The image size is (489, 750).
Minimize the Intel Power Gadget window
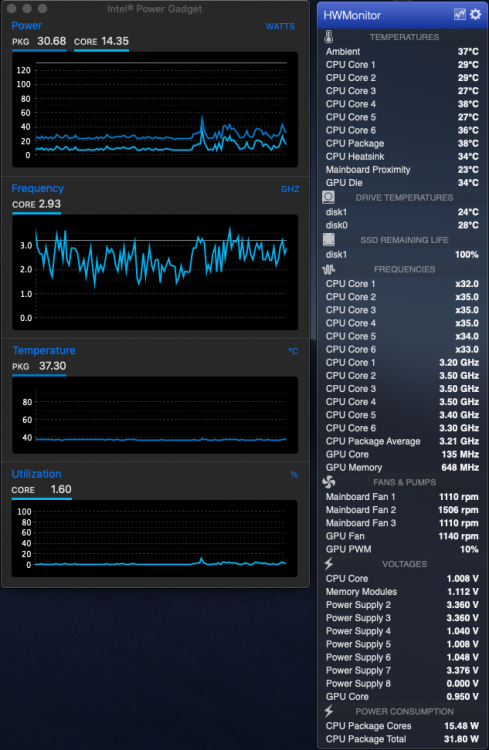pyautogui.click(x=27, y=9)
